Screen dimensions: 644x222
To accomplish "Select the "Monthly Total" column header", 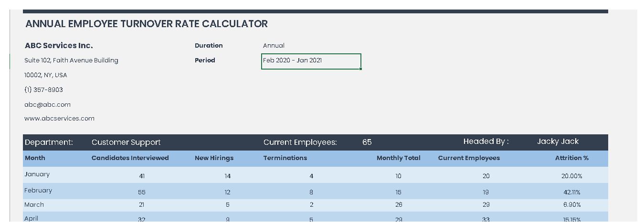I will tap(399, 158).
